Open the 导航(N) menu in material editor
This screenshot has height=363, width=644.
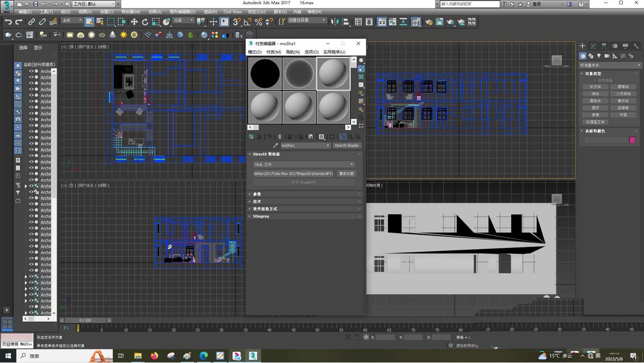click(292, 52)
